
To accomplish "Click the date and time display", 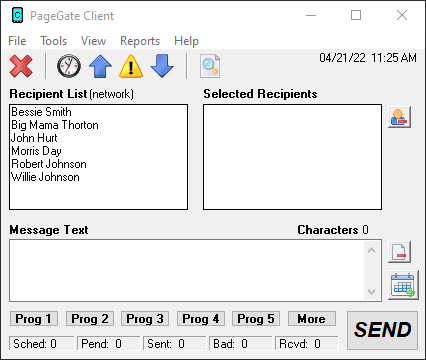I will point(368,58).
